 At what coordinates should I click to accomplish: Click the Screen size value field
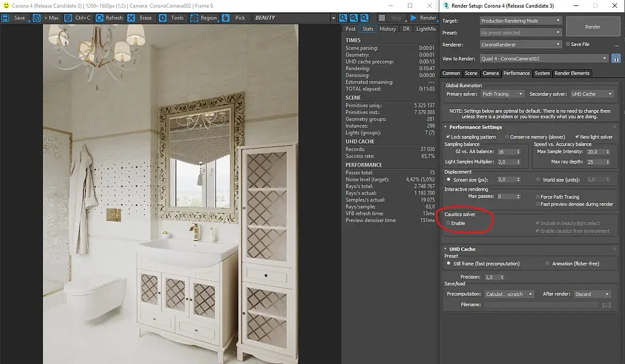pyautogui.click(x=506, y=179)
